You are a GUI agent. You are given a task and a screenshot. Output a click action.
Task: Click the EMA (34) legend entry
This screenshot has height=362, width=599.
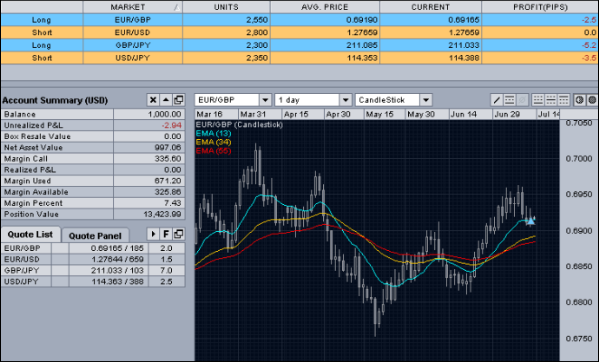pos(213,142)
